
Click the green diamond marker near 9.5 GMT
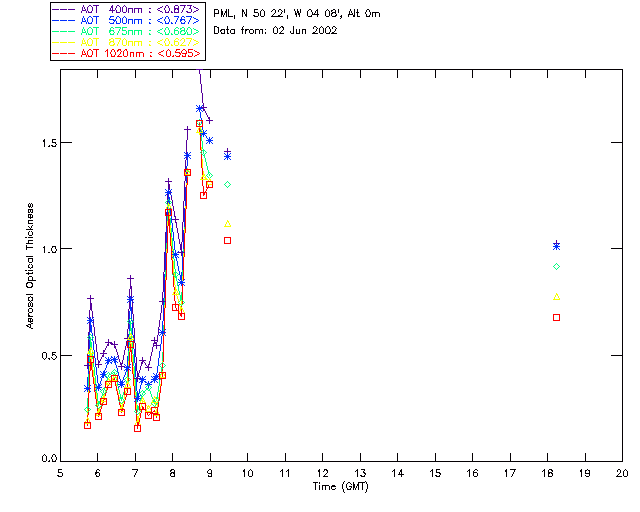227,184
